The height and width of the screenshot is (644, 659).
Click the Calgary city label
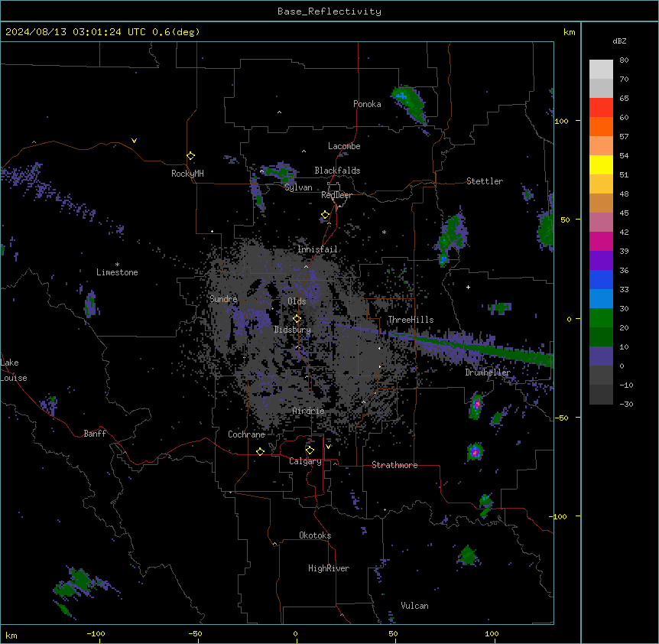tap(305, 461)
